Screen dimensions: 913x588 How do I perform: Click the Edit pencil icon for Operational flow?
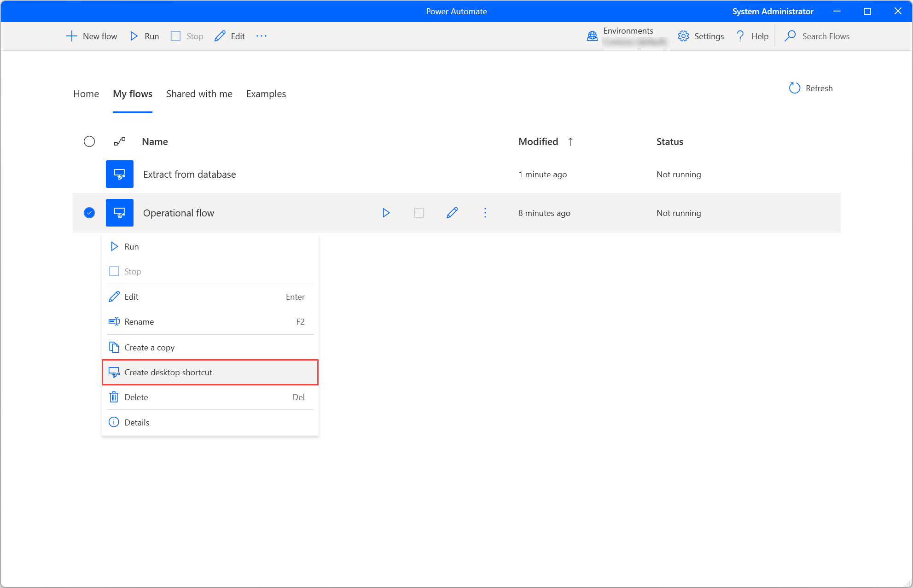453,213
